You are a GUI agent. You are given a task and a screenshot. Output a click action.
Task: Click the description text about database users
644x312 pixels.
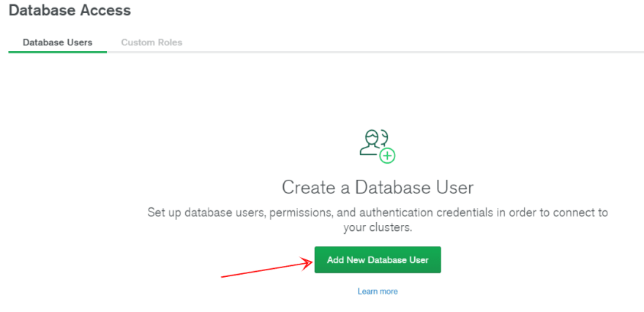pyautogui.click(x=378, y=220)
